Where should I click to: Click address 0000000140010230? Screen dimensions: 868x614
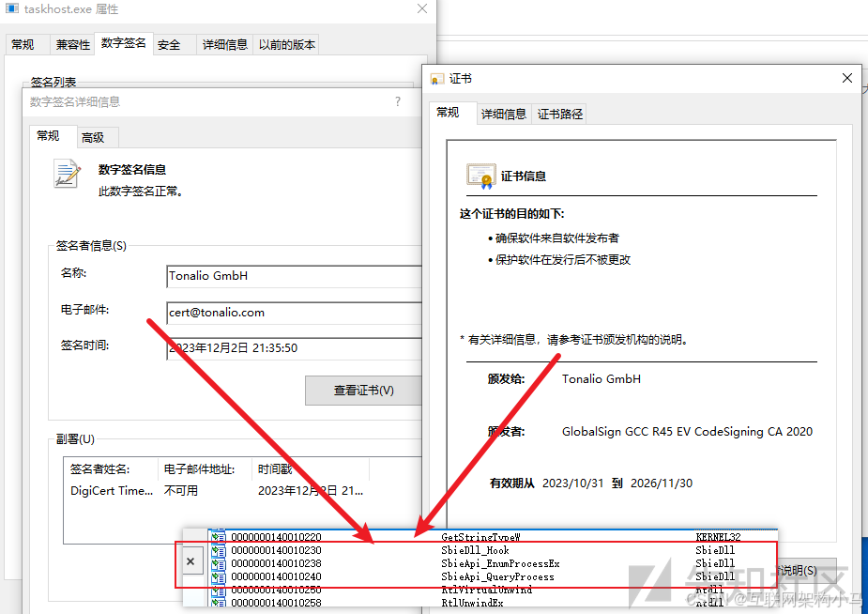point(276,550)
